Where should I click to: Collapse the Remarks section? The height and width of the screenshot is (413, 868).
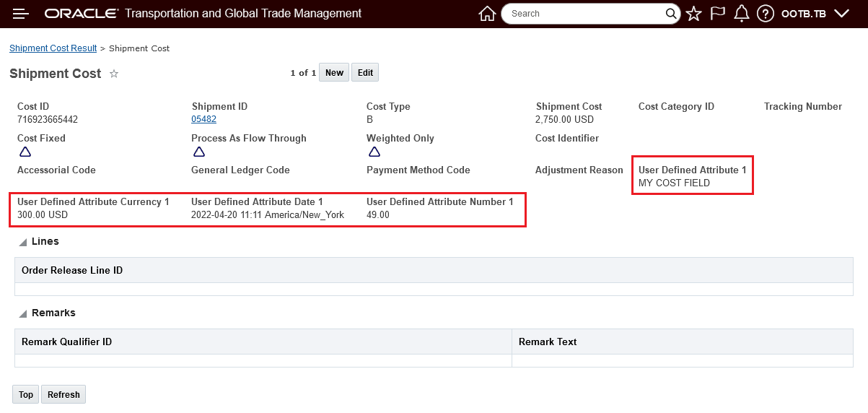pos(23,313)
